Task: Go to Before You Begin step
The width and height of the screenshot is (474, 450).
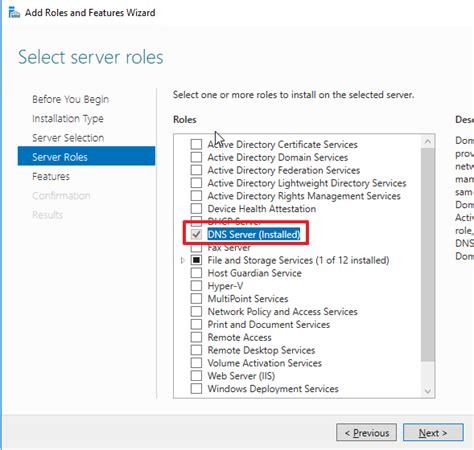Action: coord(70,99)
